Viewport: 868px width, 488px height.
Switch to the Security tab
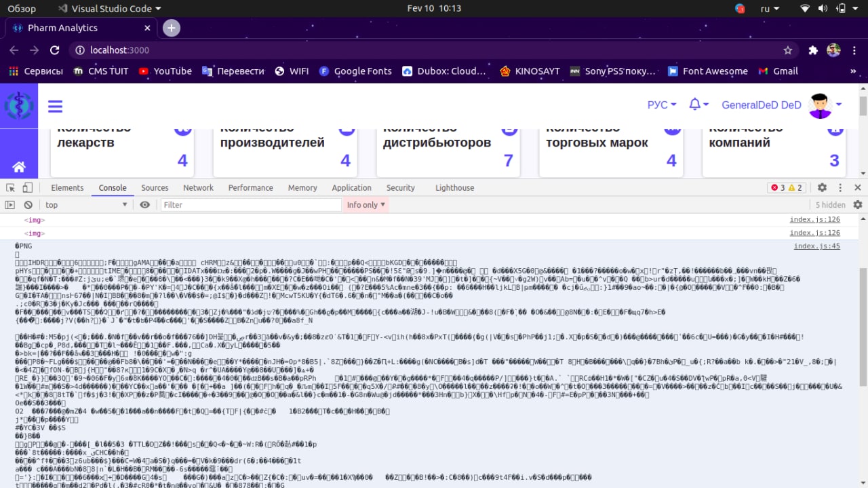pyautogui.click(x=401, y=188)
